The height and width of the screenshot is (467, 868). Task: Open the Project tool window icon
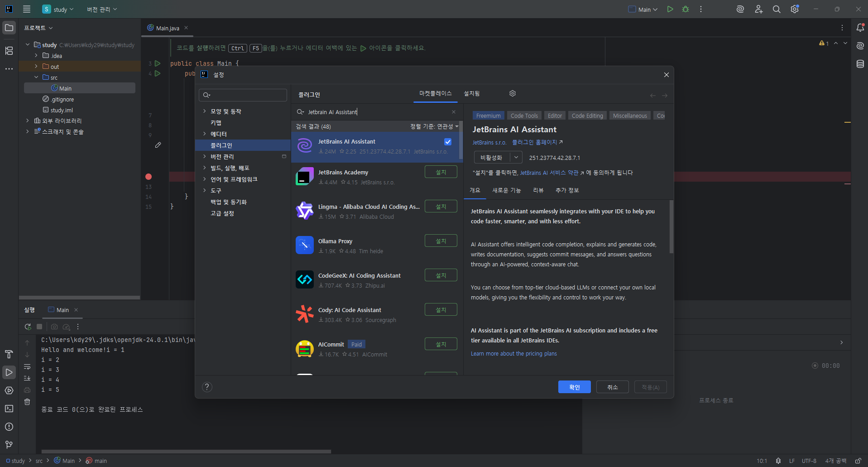[x=9, y=28]
